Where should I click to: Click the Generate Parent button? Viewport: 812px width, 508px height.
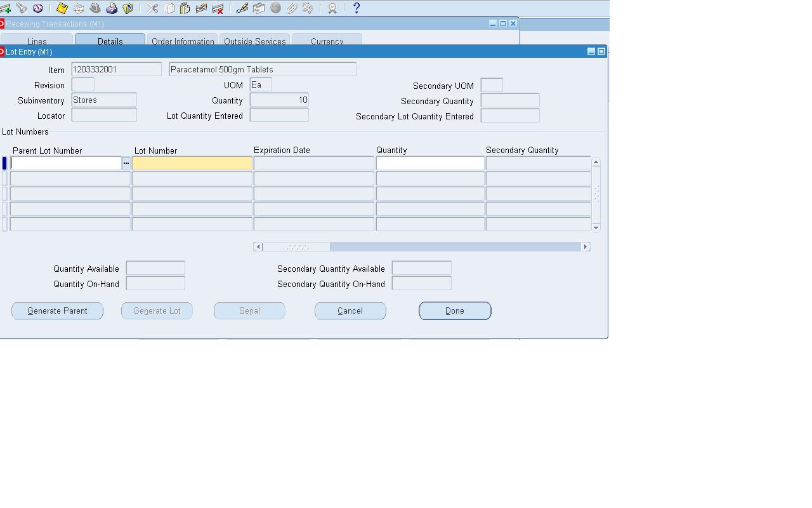click(57, 311)
